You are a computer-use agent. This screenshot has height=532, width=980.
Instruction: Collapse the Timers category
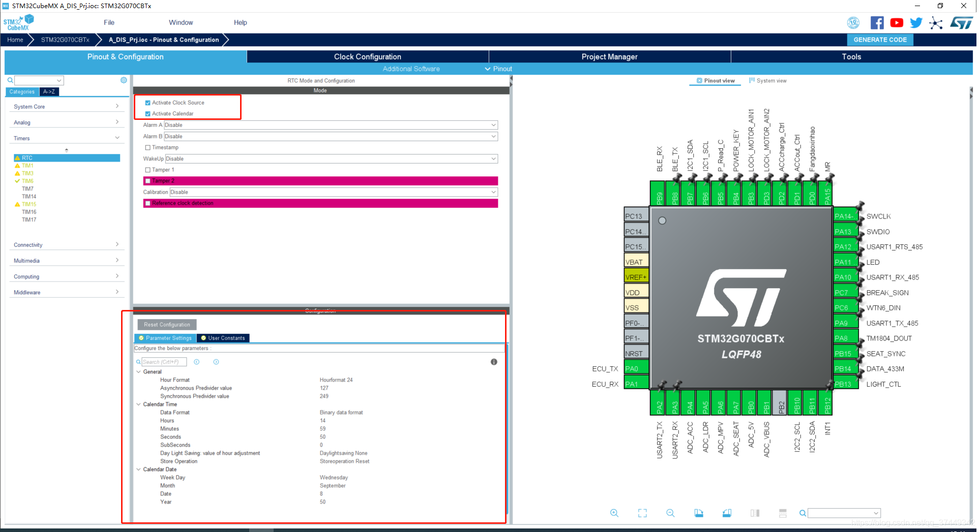click(x=66, y=138)
